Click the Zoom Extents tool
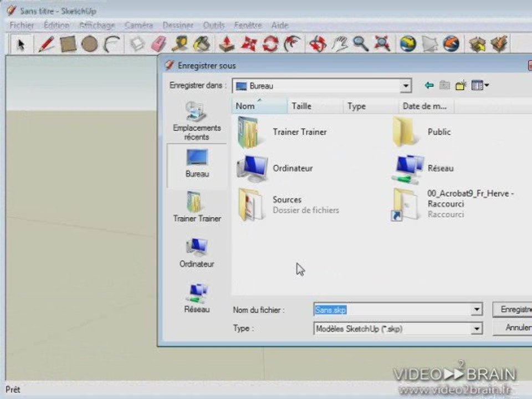This screenshot has width=532, height=399. coord(382,44)
